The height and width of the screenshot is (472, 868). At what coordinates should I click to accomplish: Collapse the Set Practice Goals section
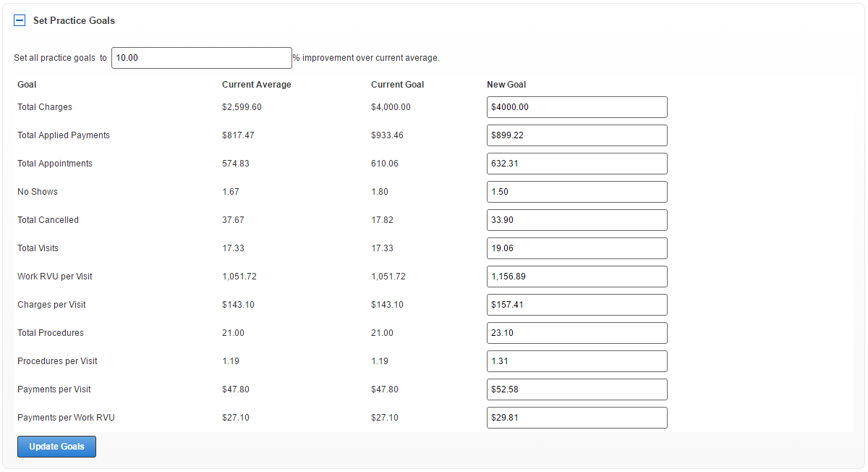point(20,21)
